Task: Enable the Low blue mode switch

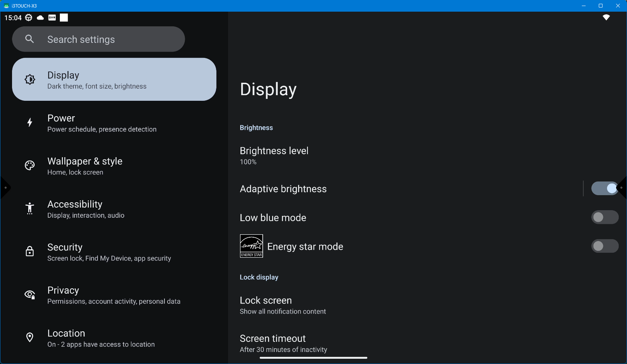Action: tap(604, 217)
